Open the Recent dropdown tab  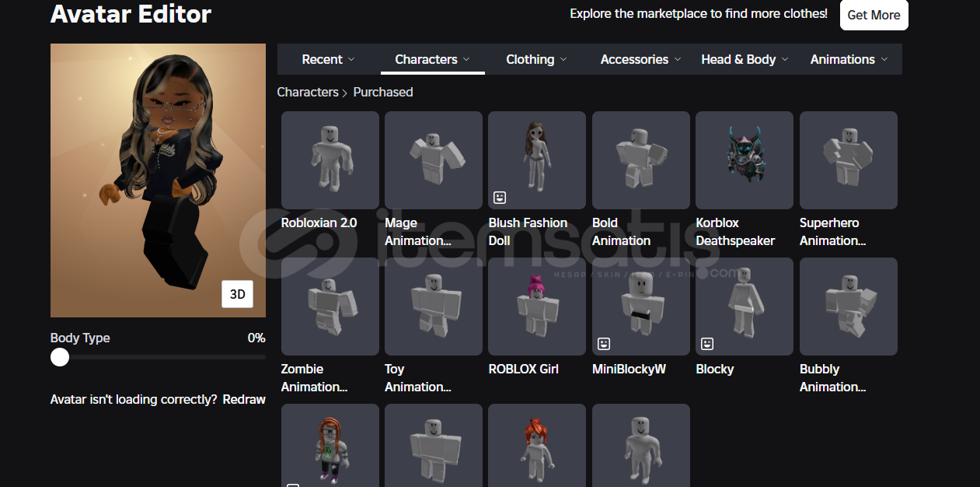(328, 59)
